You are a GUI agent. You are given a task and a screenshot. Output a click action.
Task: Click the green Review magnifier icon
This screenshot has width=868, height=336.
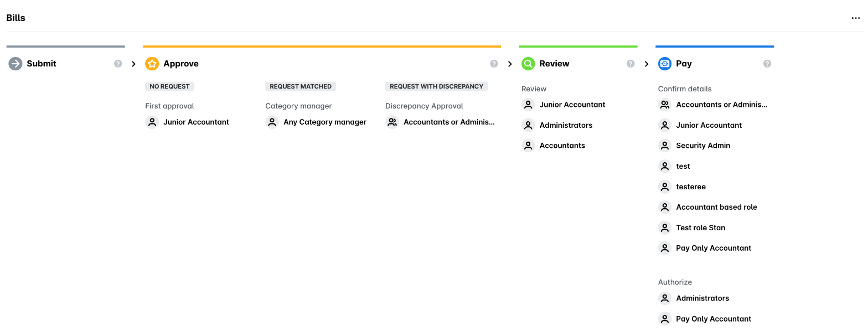click(x=528, y=64)
